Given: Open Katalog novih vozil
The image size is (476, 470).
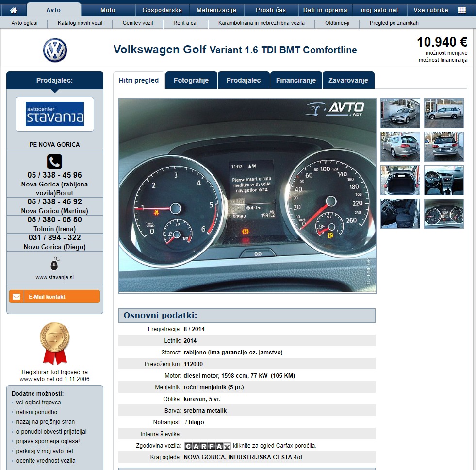Looking at the screenshot, I should (x=80, y=23).
